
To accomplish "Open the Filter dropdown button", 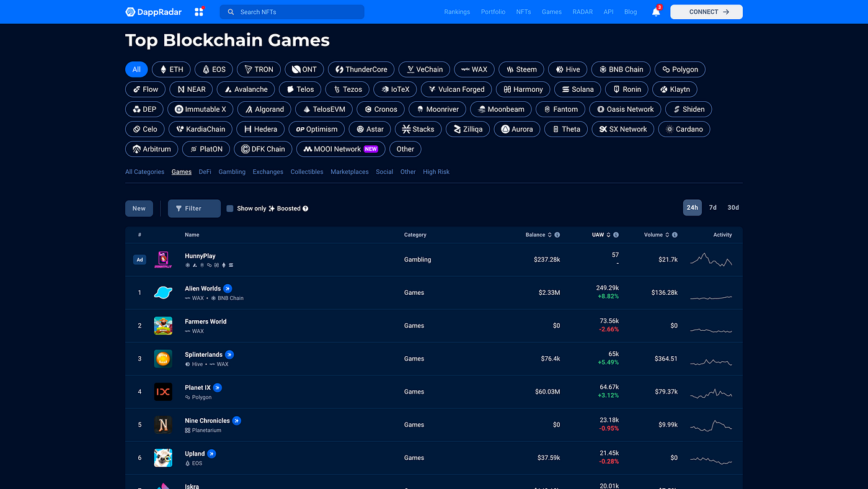I will pos(194,209).
